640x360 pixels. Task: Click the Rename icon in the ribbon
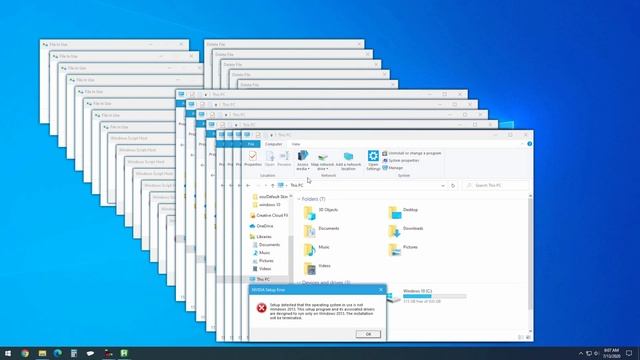pyautogui.click(x=284, y=158)
